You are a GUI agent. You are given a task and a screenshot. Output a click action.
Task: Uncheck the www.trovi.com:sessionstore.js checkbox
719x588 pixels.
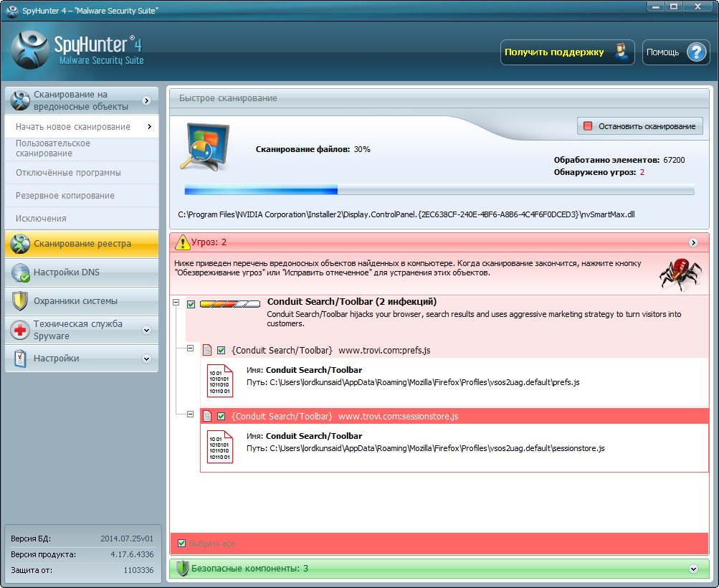point(221,416)
